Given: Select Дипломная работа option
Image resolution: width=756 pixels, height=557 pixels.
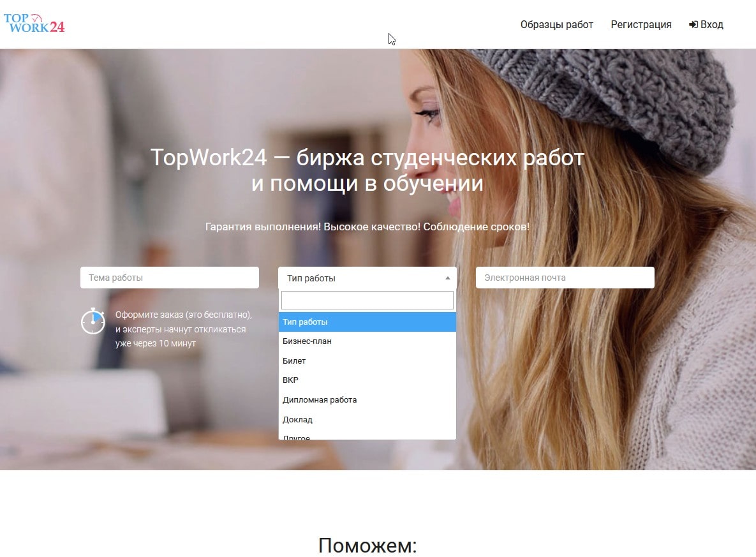Looking at the screenshot, I should click(367, 400).
